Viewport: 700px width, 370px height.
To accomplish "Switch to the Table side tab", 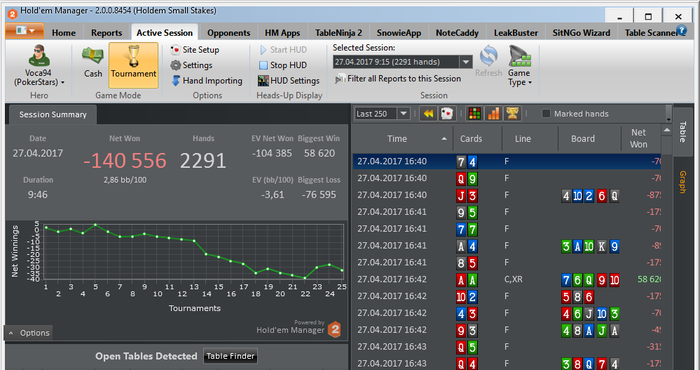I will (x=682, y=132).
